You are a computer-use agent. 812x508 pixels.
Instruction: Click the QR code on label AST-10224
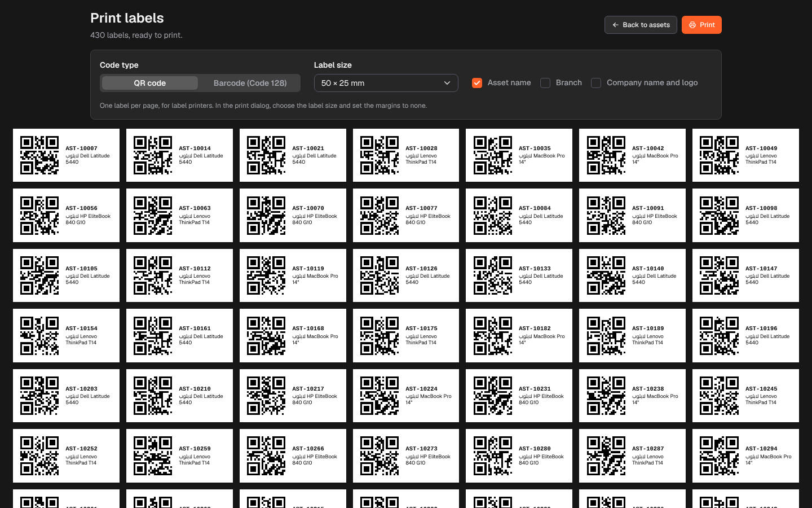(379, 396)
